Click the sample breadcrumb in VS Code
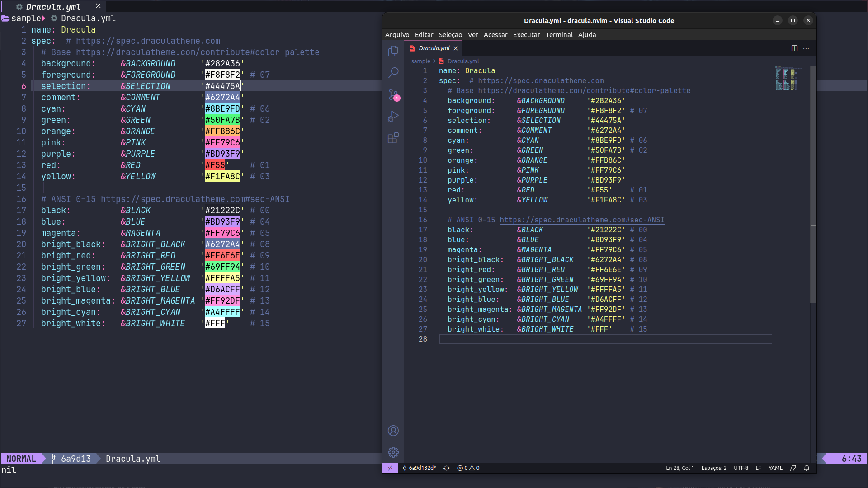 tap(420, 61)
